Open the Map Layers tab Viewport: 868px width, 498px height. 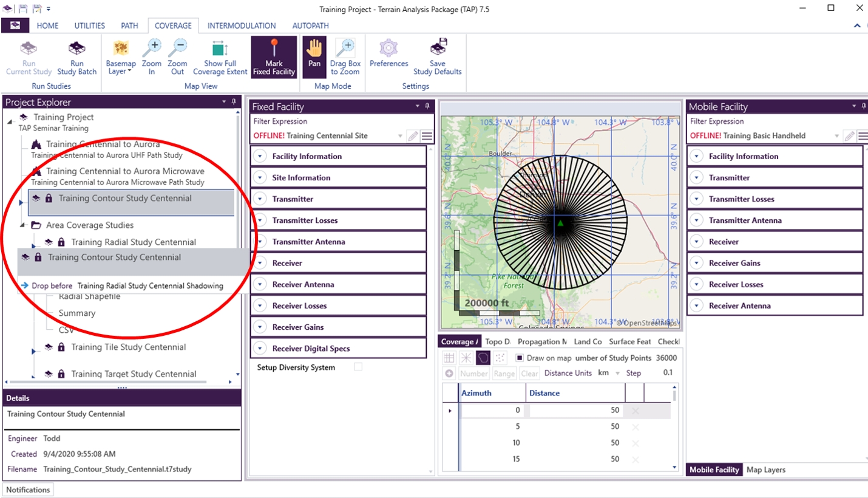point(765,469)
